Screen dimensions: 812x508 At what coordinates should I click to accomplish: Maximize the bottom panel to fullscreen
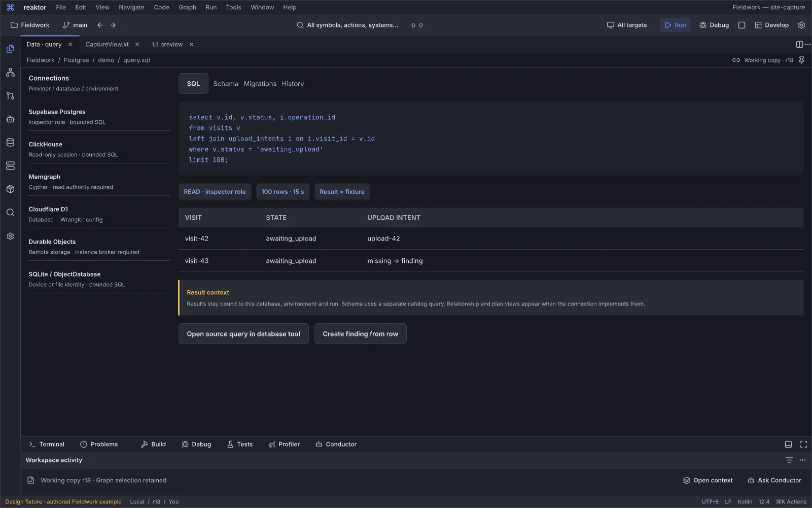[803, 444]
